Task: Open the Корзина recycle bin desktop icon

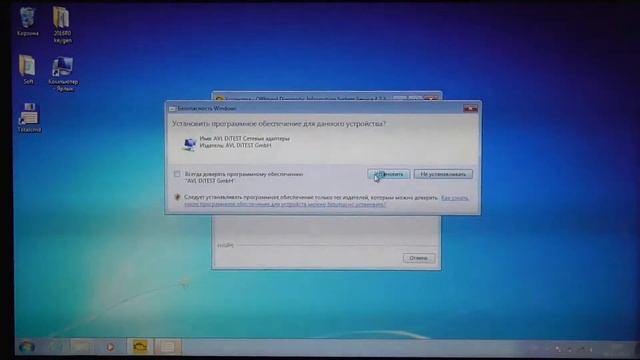Action: pyautogui.click(x=28, y=22)
